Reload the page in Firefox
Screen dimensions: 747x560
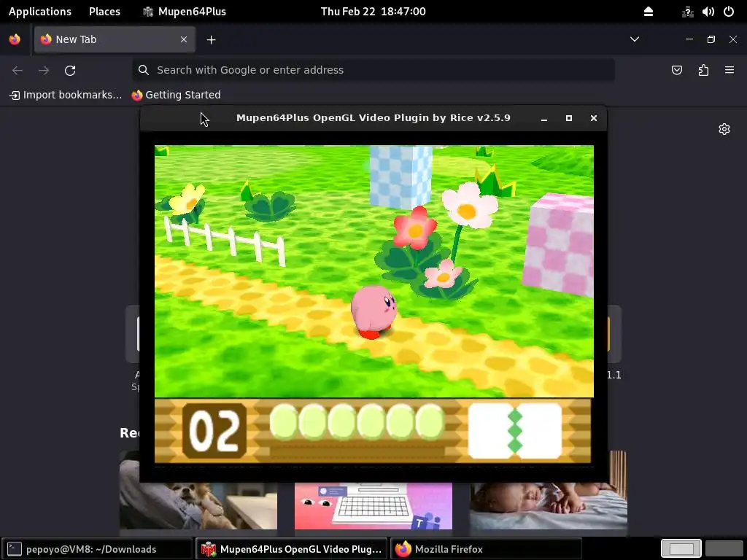click(70, 71)
